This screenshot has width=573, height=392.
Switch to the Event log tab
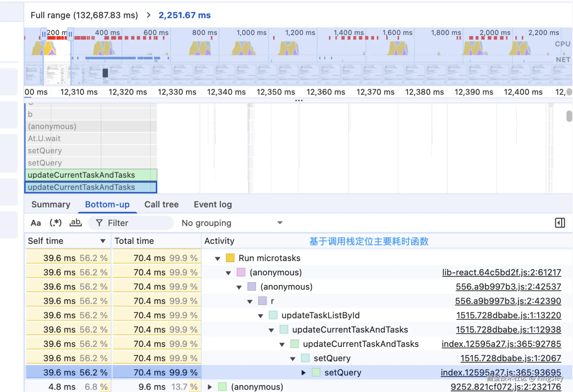click(x=213, y=204)
